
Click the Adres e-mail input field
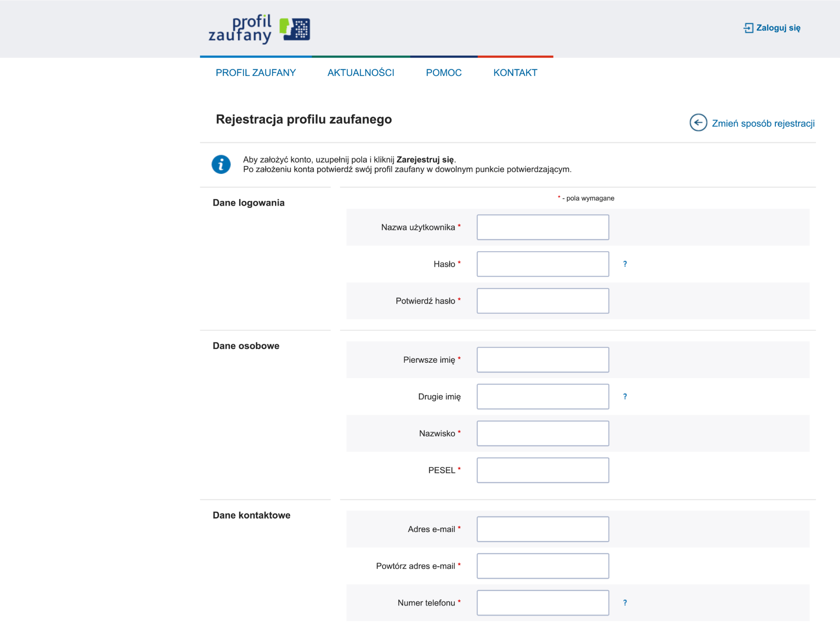click(x=543, y=529)
